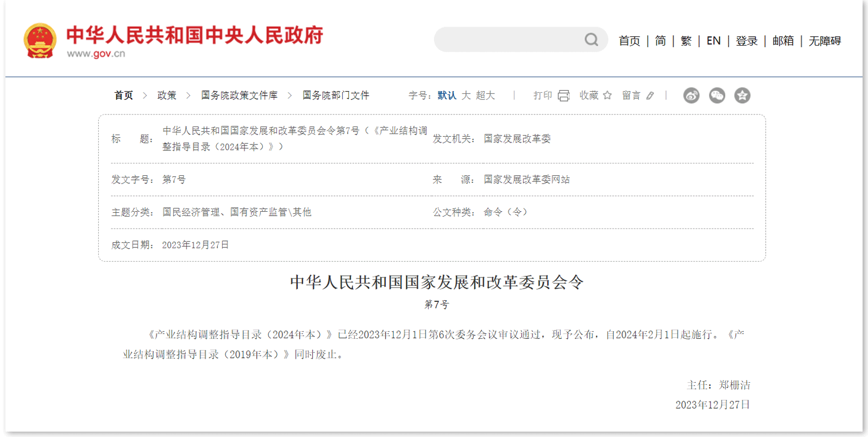Open 首页 in top navigation

tap(630, 41)
